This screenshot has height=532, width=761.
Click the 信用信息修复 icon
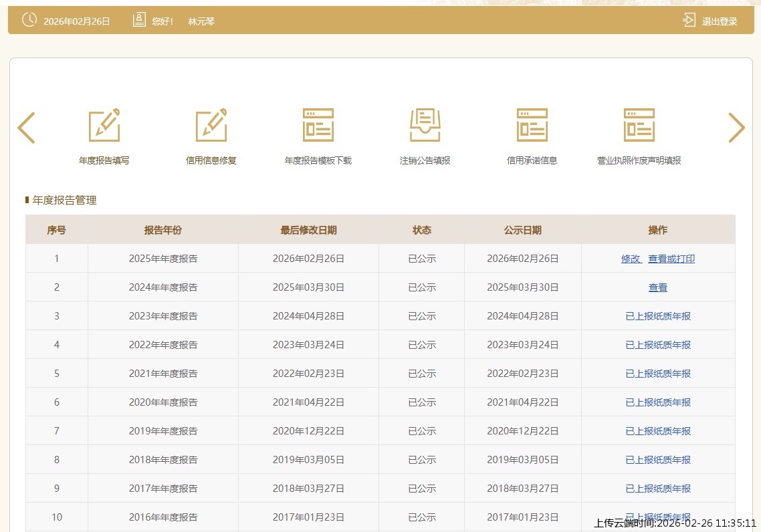pyautogui.click(x=211, y=125)
